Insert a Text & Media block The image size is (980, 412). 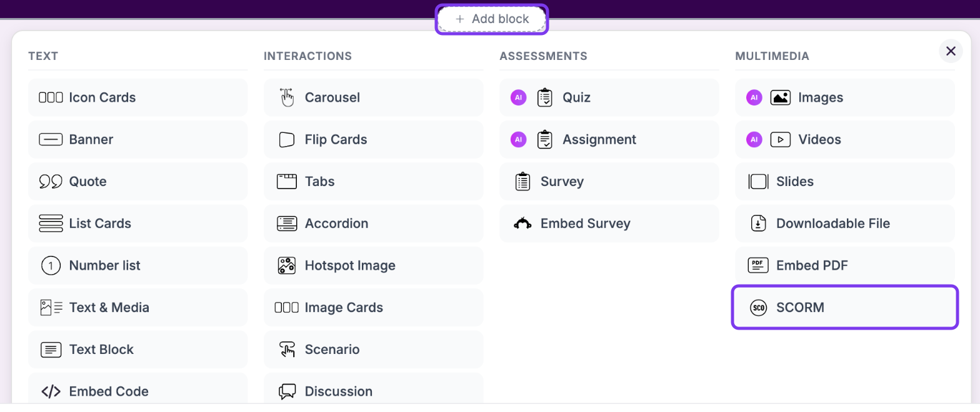coord(137,307)
